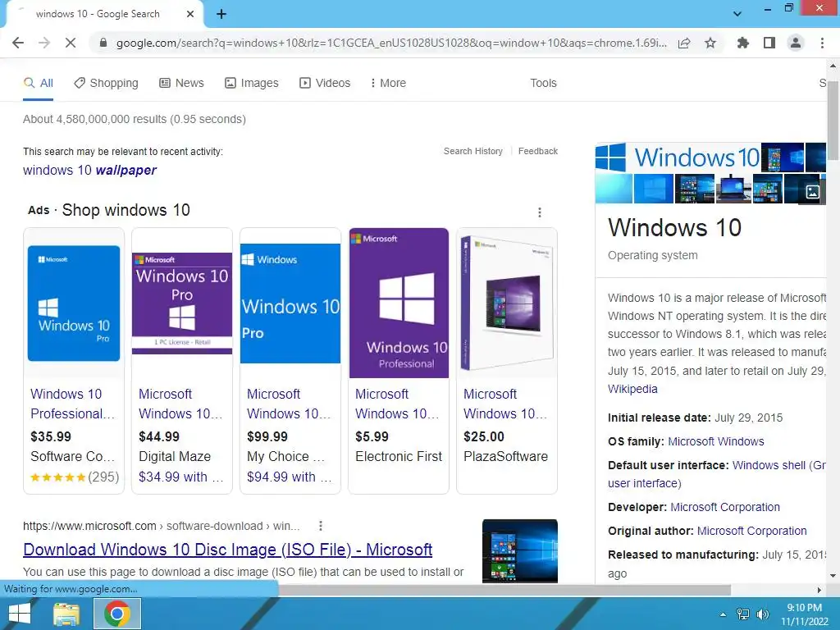Open the Developer Microsoft Corporation link
Viewport: 840px width, 630px height.
[725, 507]
